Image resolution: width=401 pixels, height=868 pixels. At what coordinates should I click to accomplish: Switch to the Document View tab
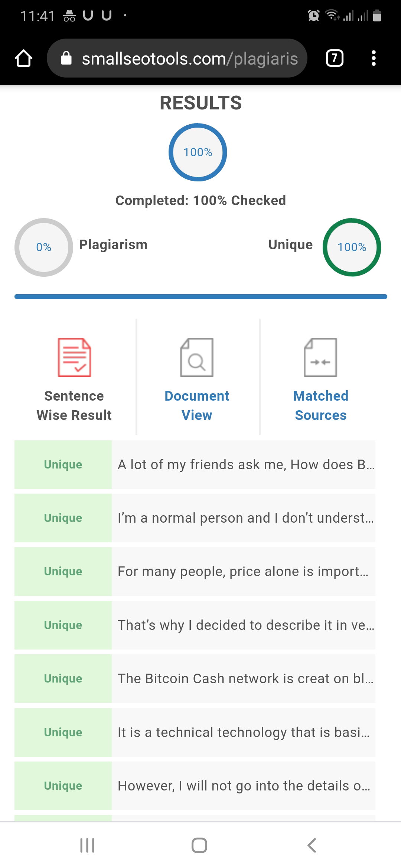[197, 405]
